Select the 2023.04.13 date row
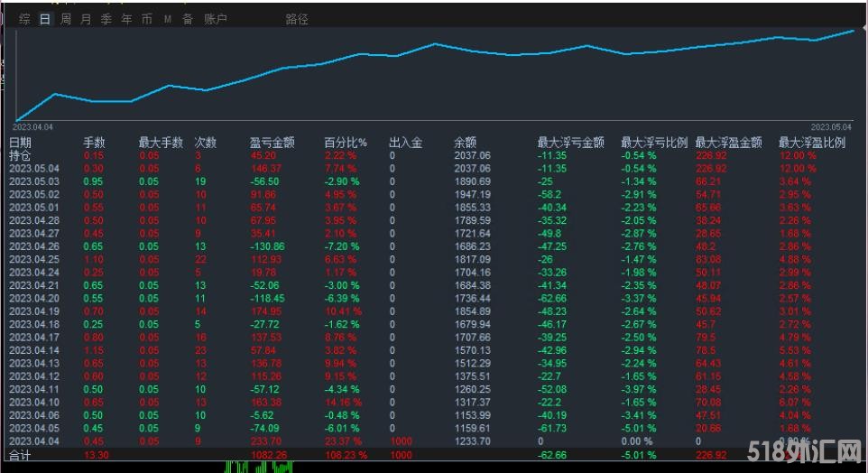The width and height of the screenshot is (868, 473). point(33,364)
